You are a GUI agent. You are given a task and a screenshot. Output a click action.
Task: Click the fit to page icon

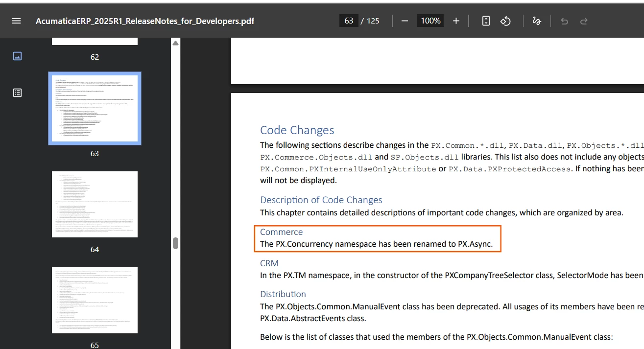click(486, 21)
